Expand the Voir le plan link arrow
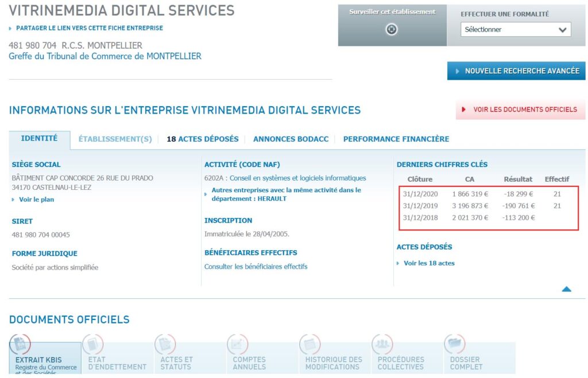 click(x=14, y=200)
